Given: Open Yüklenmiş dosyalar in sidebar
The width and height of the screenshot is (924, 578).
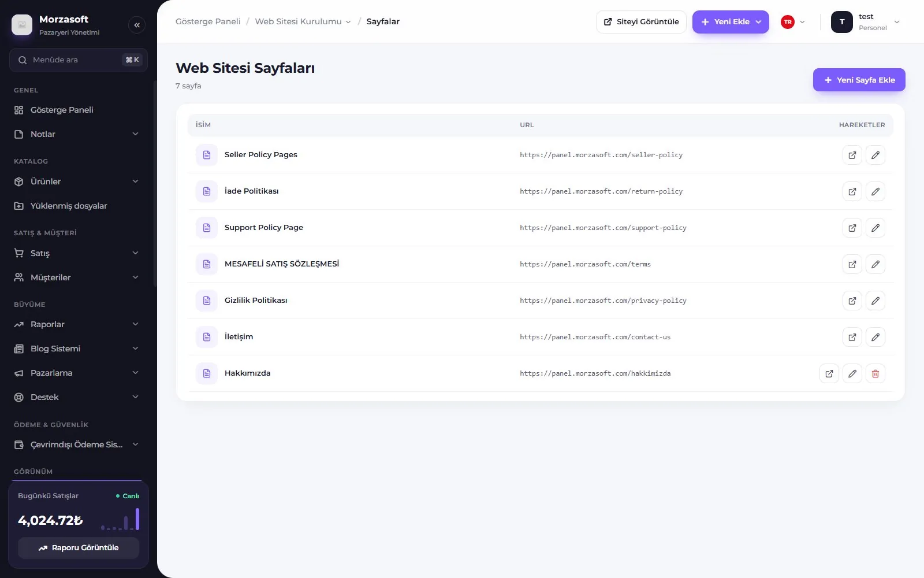Looking at the screenshot, I should tap(77, 206).
